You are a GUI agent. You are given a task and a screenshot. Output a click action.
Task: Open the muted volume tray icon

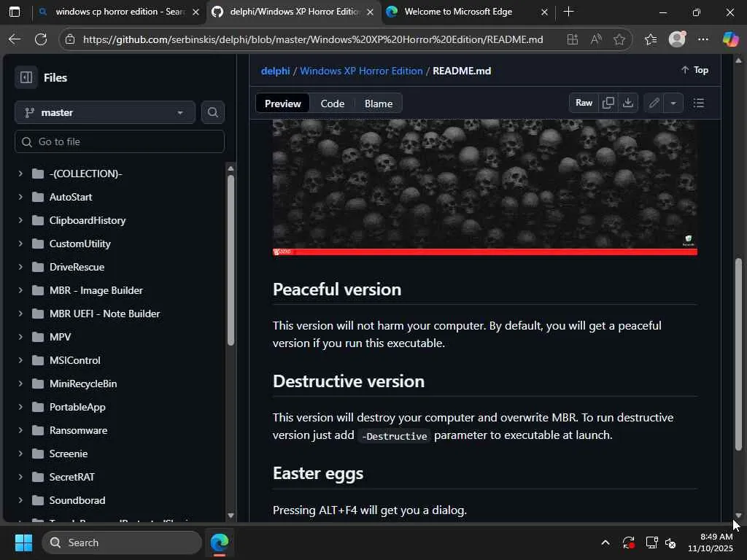[x=671, y=542]
